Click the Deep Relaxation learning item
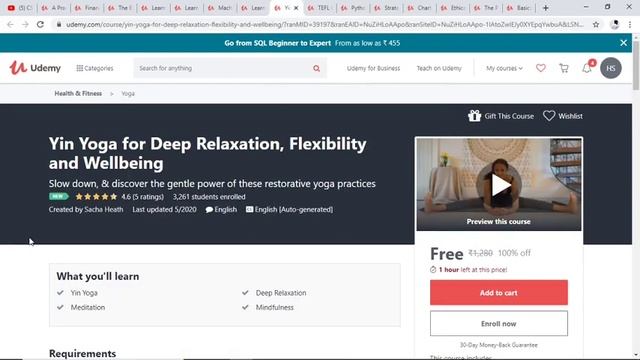This screenshot has height=360, width=640. (x=281, y=293)
